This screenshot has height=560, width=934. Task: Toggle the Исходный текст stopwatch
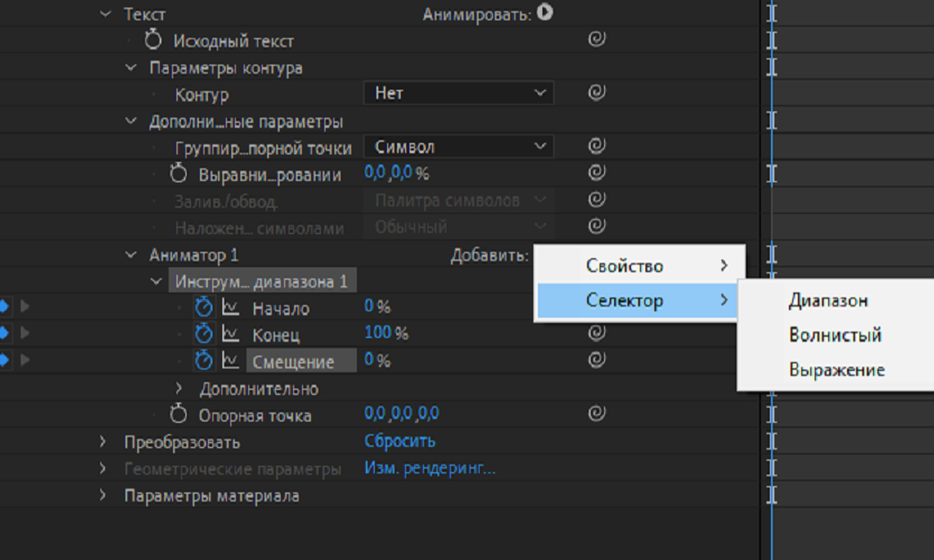coord(154,40)
